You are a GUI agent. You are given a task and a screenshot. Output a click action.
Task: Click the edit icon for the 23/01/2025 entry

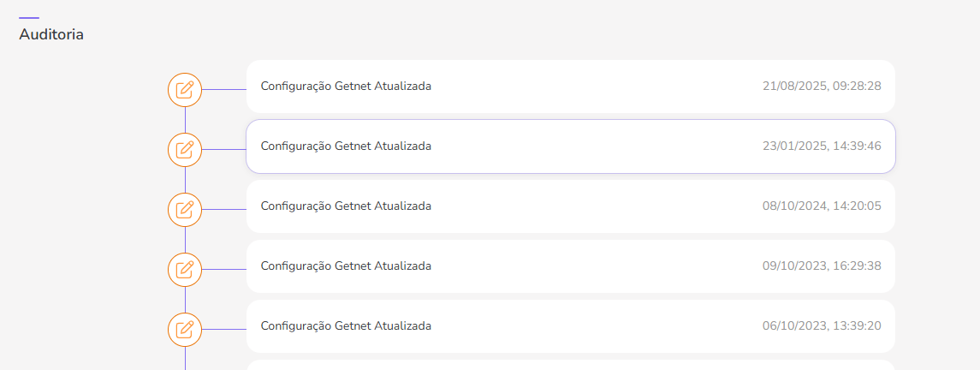tap(184, 149)
